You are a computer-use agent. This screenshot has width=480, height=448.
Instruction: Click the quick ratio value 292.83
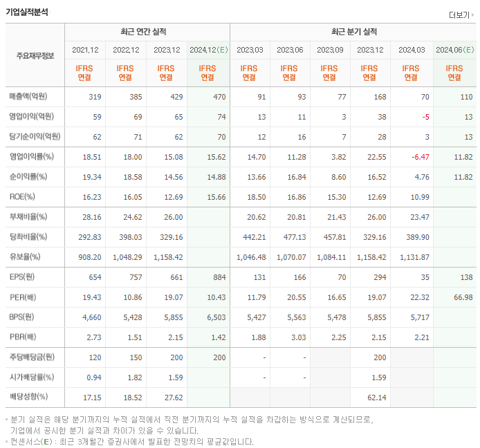[x=90, y=237]
